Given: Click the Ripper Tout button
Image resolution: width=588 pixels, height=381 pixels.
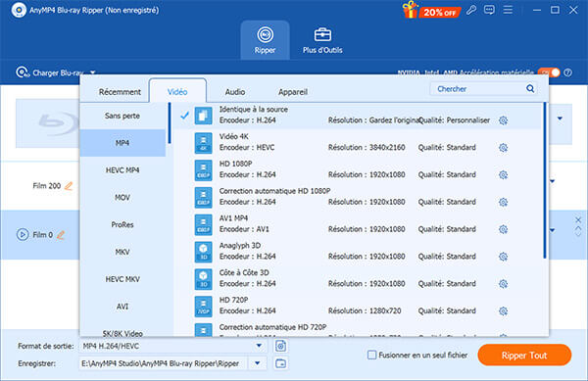Looking at the screenshot, I should (x=524, y=356).
